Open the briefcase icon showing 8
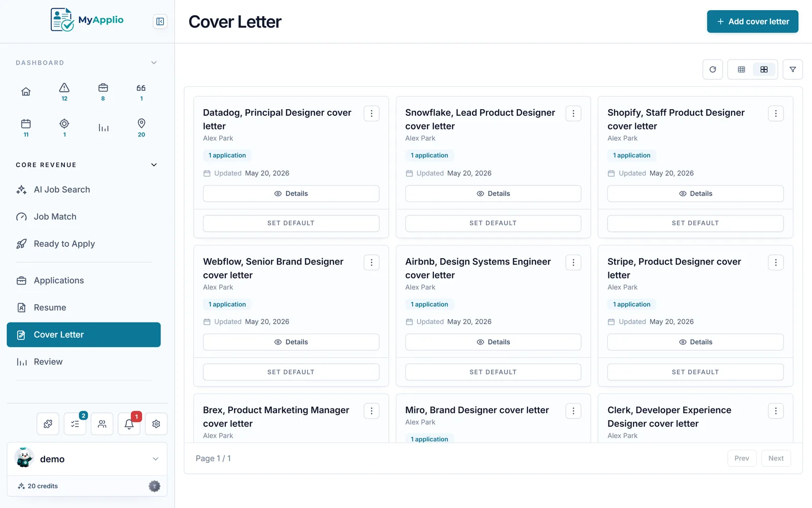Screen dimensions: 812x508 pos(103,92)
